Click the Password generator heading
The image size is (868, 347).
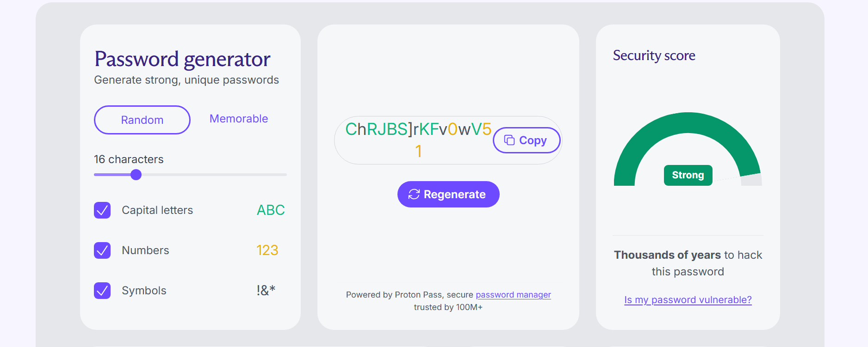click(x=182, y=59)
